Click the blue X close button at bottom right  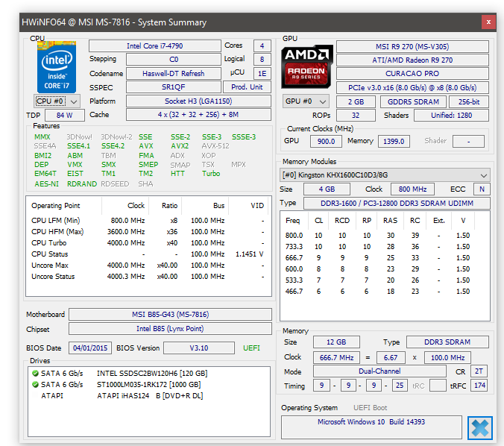tap(480, 428)
